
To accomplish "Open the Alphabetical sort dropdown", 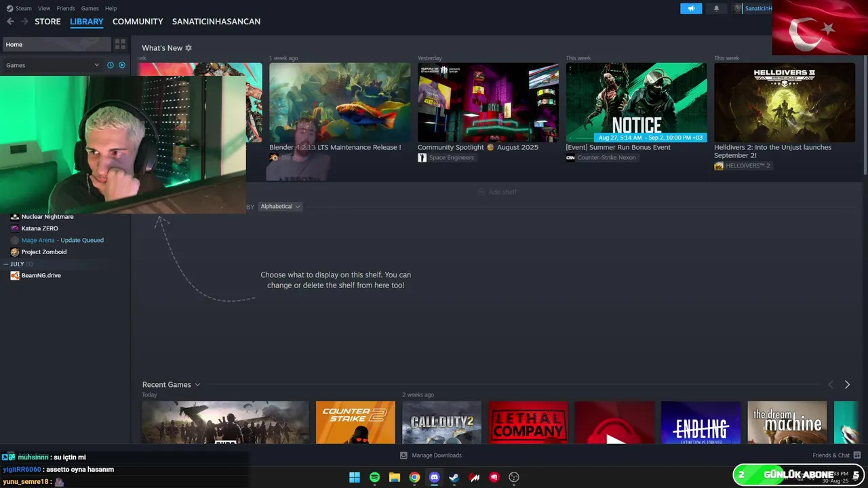I will tap(280, 207).
